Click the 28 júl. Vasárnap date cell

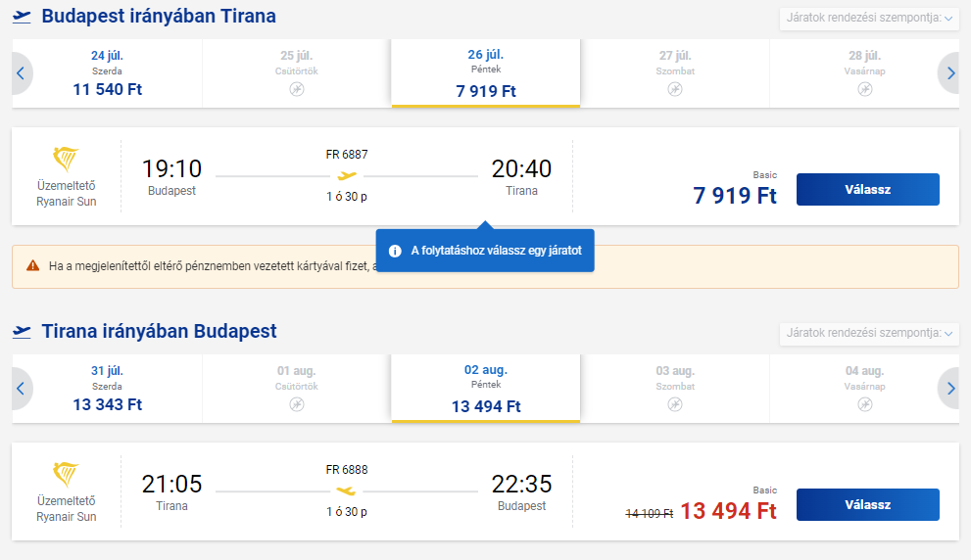[x=864, y=73]
